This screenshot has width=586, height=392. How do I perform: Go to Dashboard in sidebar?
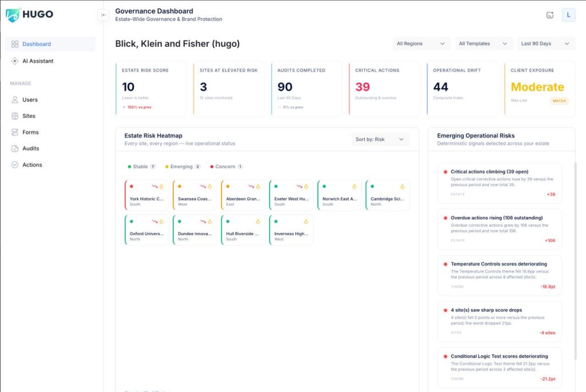pos(50,44)
